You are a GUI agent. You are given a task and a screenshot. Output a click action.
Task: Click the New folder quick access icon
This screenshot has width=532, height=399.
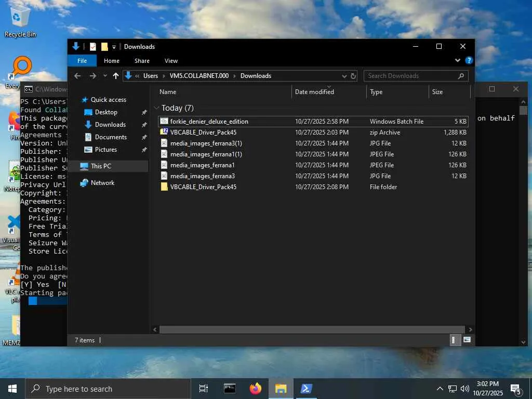[104, 46]
